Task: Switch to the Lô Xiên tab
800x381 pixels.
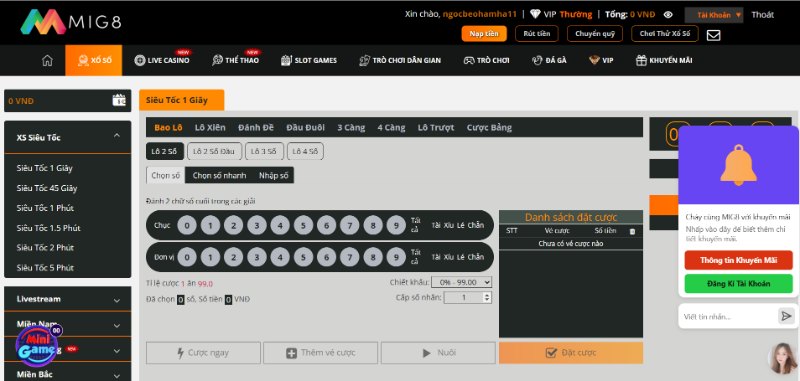Action: (210, 128)
